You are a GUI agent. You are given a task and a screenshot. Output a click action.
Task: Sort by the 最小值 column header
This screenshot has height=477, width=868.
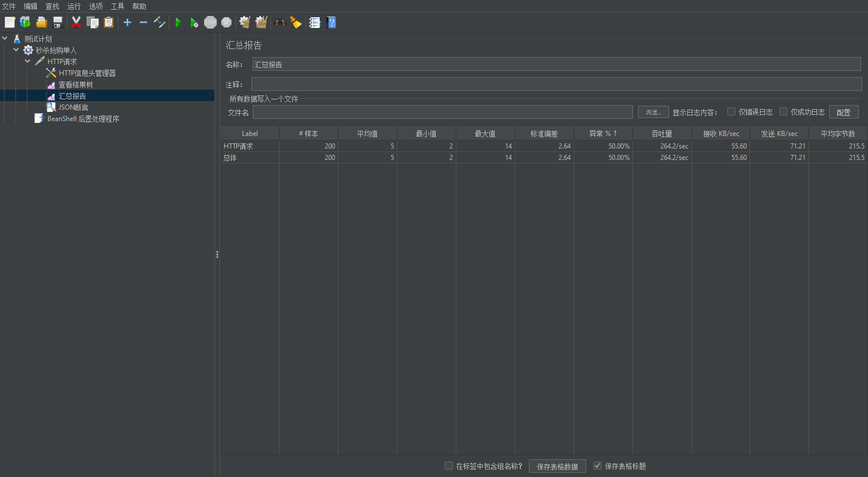point(427,133)
